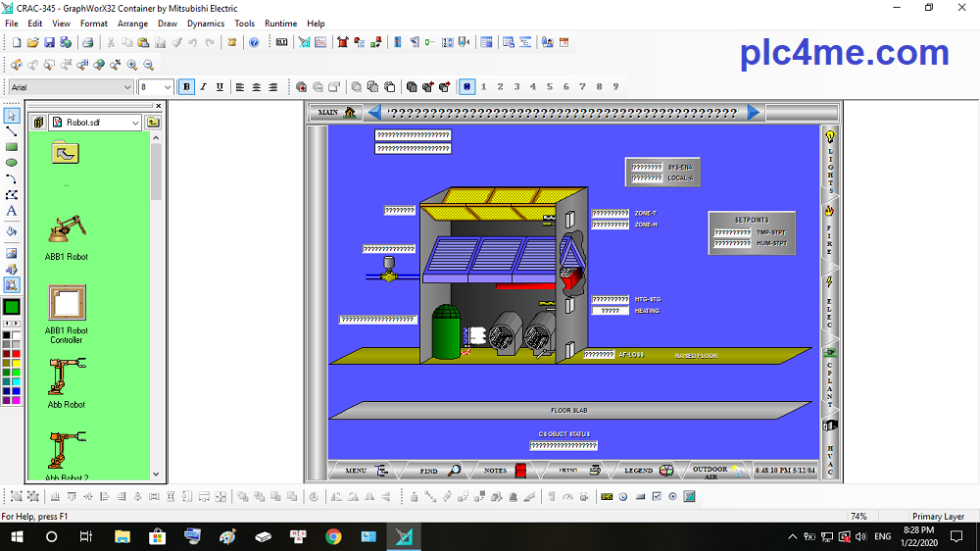Viewport: 980px width, 551px height.
Task: Insert ABB1 Robot symbol from library
Action: (x=66, y=231)
